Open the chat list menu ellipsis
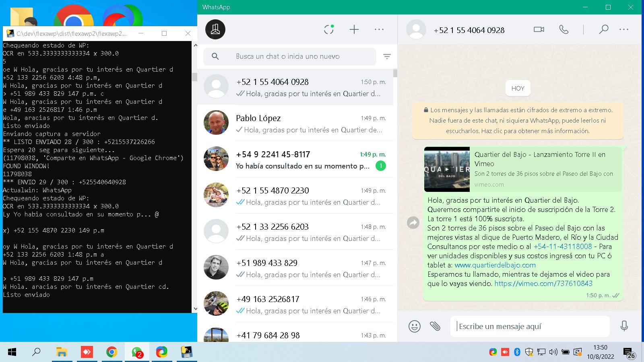 click(379, 29)
